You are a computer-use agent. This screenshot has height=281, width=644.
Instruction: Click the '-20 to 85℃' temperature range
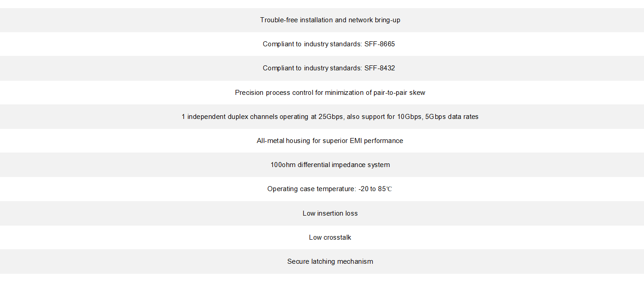click(375, 189)
